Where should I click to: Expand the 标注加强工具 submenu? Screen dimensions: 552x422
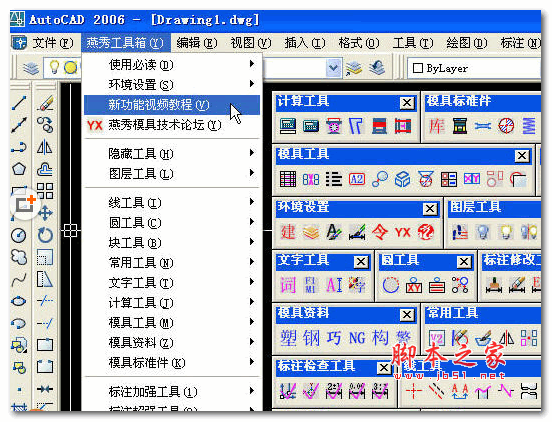pos(172,391)
